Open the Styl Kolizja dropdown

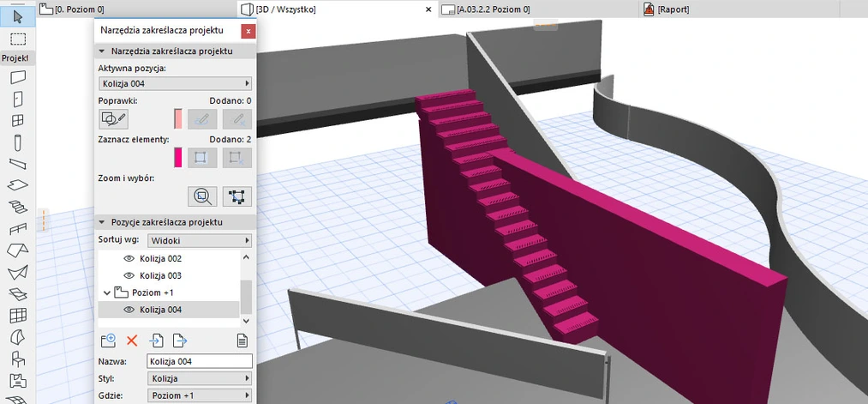[200, 378]
